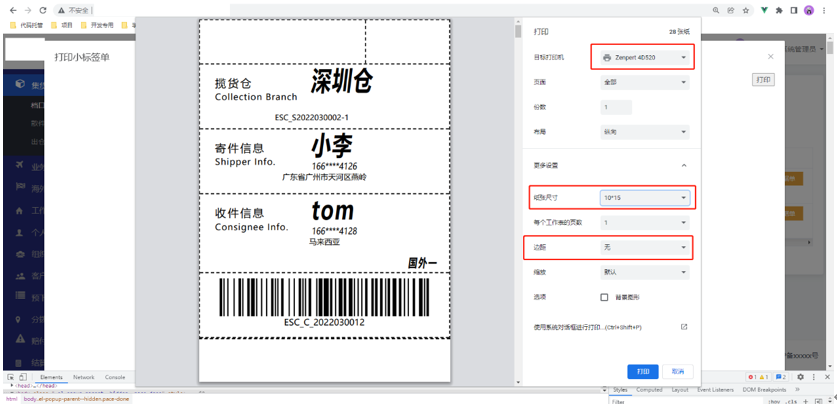Switch to the Layout tab

click(680, 390)
